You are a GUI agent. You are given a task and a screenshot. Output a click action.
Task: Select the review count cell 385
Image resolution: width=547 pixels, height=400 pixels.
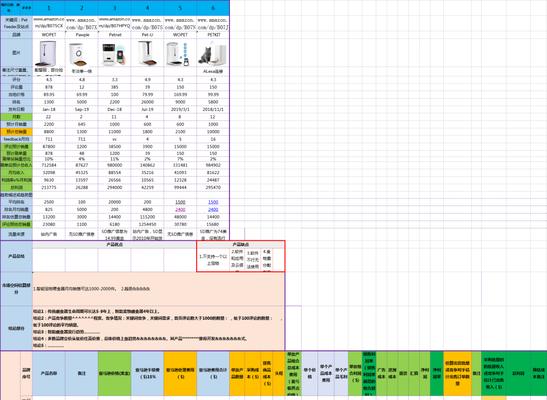coord(114,87)
